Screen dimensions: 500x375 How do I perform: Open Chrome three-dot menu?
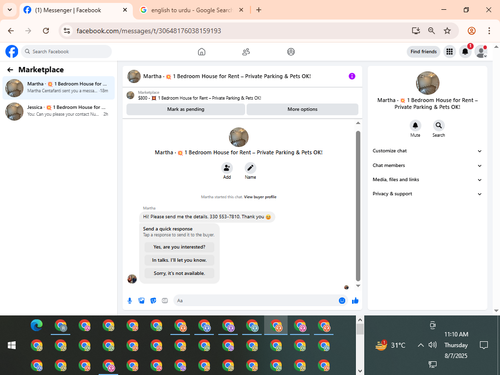489,31
